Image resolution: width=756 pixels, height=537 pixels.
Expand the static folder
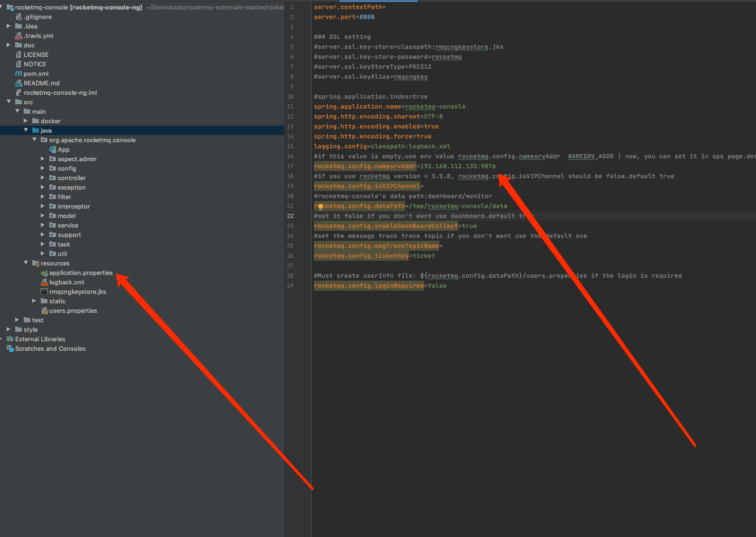pyautogui.click(x=34, y=301)
